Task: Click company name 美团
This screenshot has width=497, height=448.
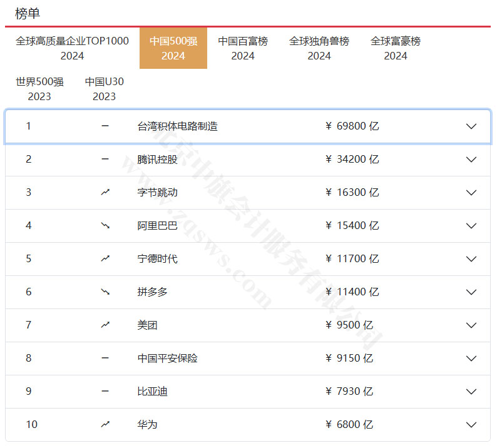Action: coord(147,325)
